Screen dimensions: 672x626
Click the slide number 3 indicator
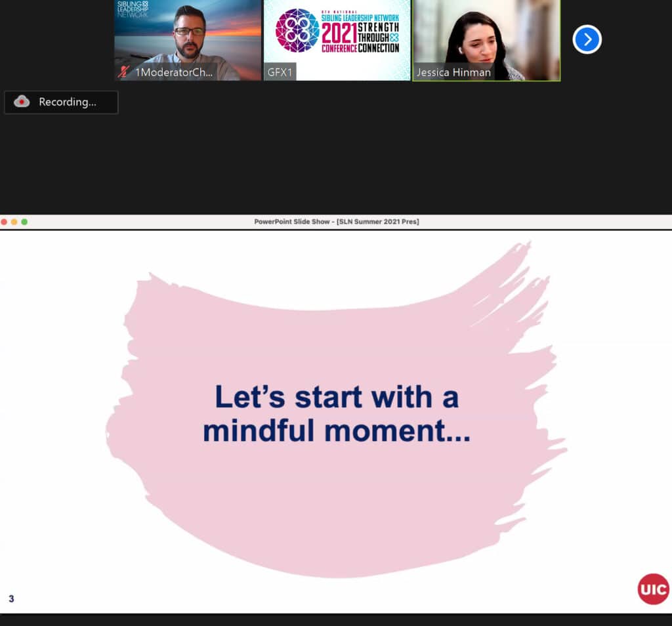pyautogui.click(x=12, y=598)
